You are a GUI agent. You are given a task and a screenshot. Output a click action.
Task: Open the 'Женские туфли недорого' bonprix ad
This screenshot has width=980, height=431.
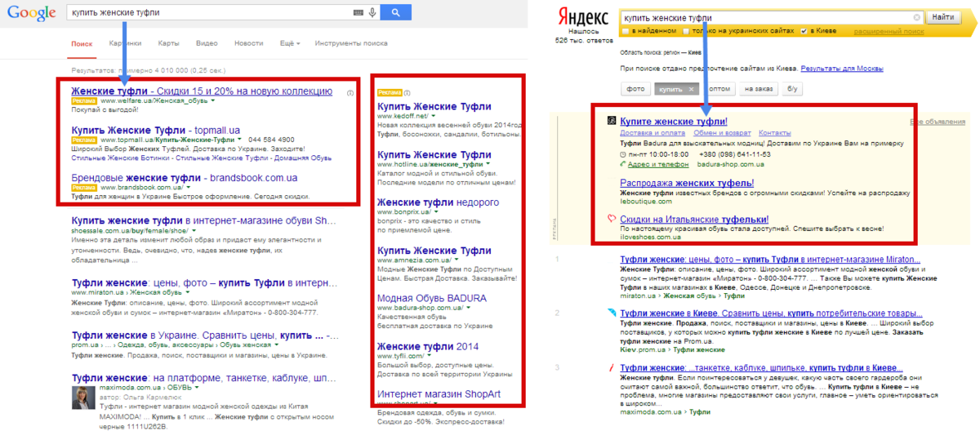(438, 201)
